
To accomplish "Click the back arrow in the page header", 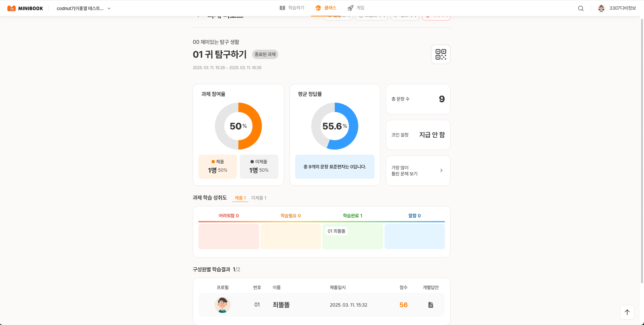I will [198, 15].
